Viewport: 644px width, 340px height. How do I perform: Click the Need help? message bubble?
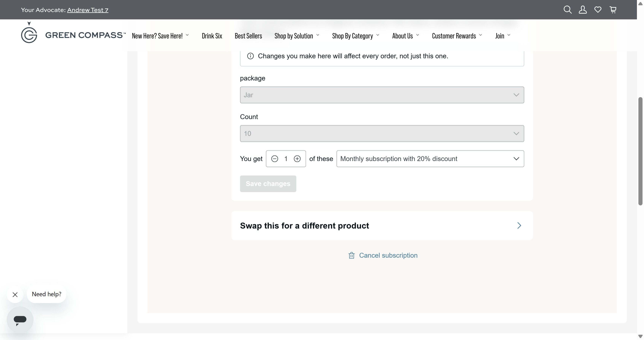pyautogui.click(x=47, y=294)
